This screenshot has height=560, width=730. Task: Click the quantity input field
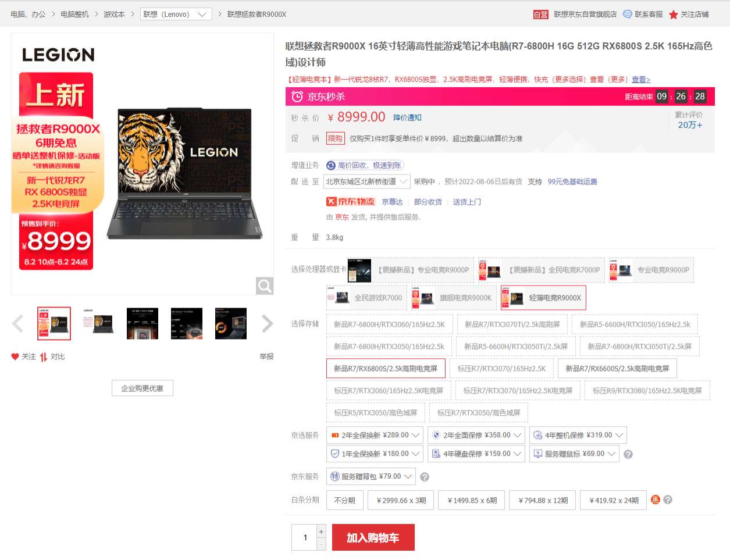[304, 537]
